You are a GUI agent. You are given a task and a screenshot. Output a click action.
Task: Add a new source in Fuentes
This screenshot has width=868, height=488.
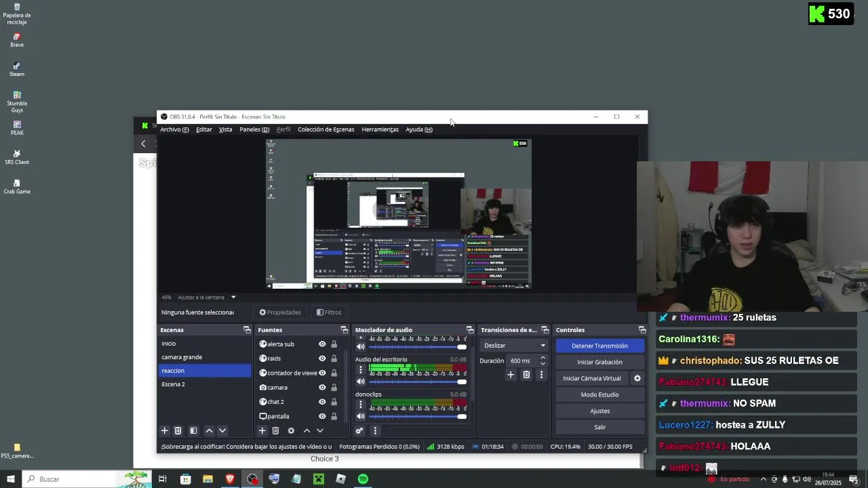click(262, 430)
